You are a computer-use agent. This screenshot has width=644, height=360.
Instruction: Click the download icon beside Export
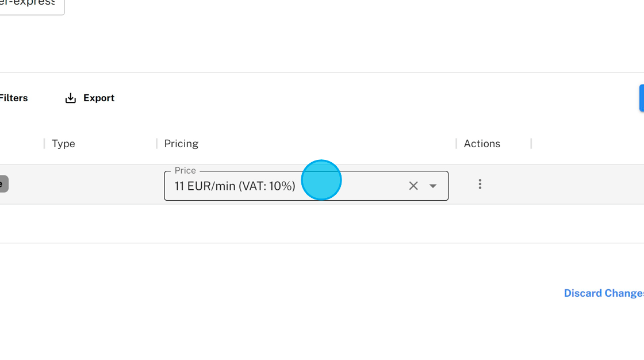pyautogui.click(x=70, y=98)
